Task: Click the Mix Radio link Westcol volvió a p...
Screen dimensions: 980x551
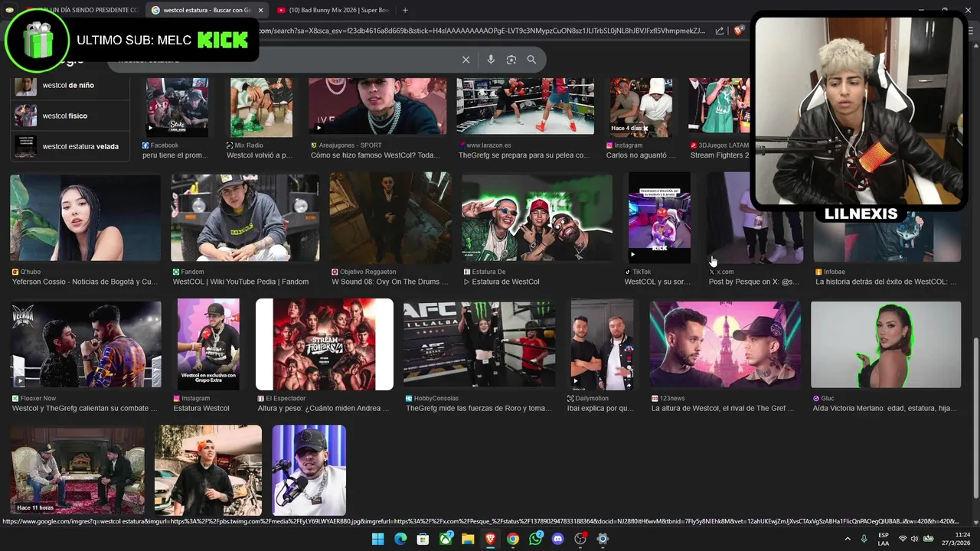Action: 260,155
